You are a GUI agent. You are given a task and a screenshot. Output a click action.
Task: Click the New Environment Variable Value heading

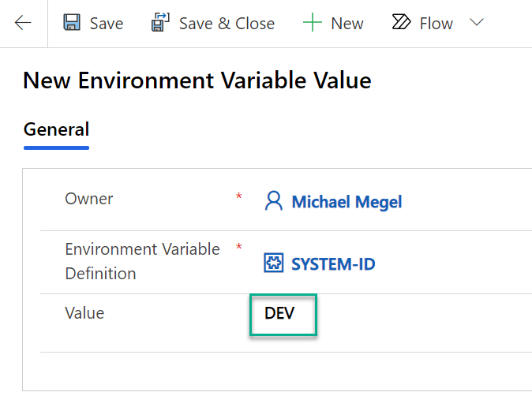click(197, 80)
